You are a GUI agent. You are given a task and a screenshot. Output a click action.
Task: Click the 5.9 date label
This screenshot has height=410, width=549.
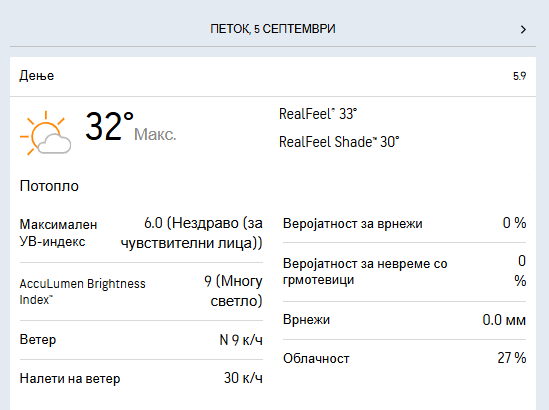[x=519, y=76]
